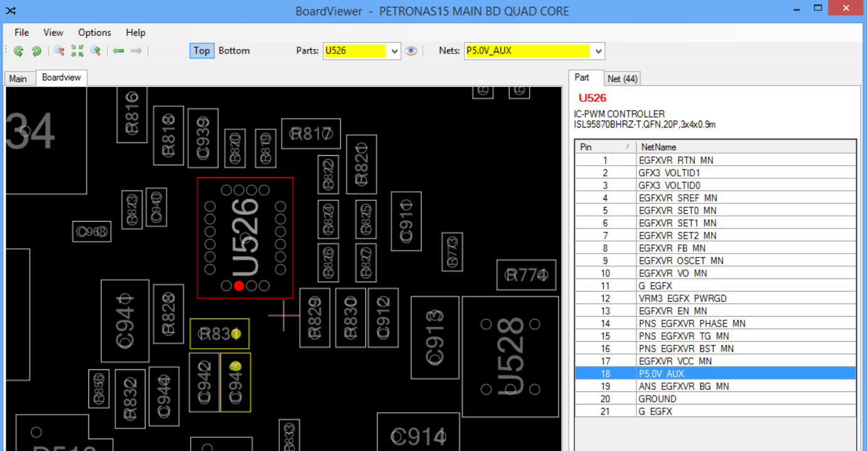Click the app icon in the title bar
Screen dimensions: 868x451
[x=11, y=11]
